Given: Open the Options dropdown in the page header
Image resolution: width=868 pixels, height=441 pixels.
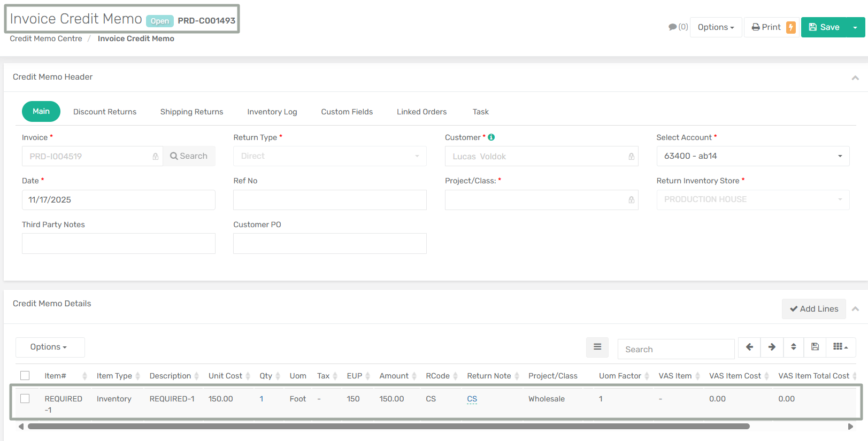Looking at the screenshot, I should pyautogui.click(x=716, y=27).
